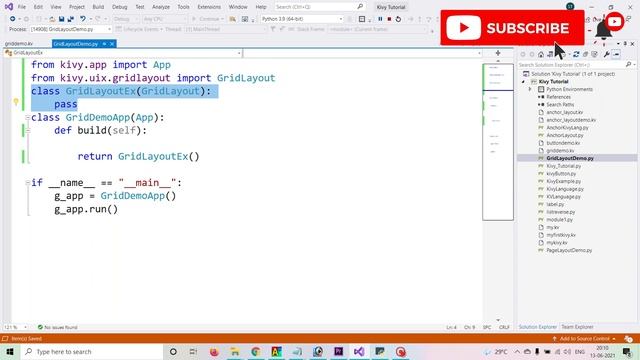Click the Windows Start button
The image size is (640, 360).
pyautogui.click(x=10, y=351)
